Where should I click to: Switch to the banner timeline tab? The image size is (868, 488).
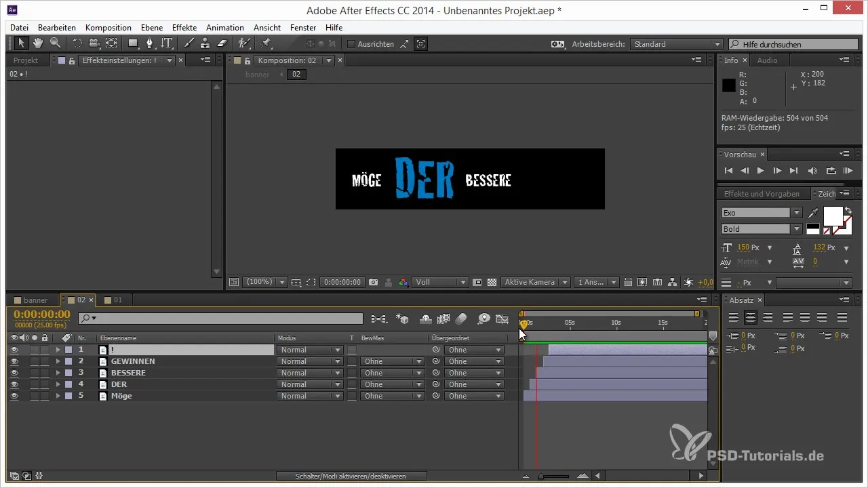coord(35,300)
